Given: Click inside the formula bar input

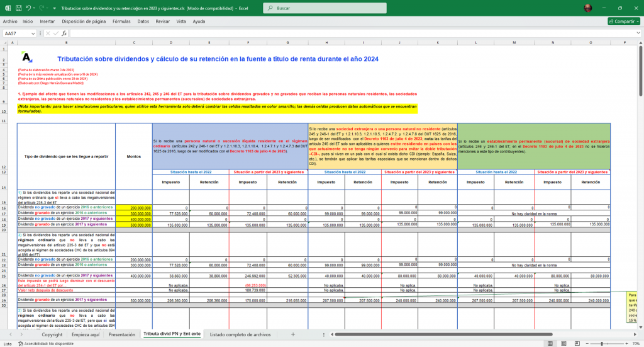Looking at the screenshot, I should click(x=352, y=34).
